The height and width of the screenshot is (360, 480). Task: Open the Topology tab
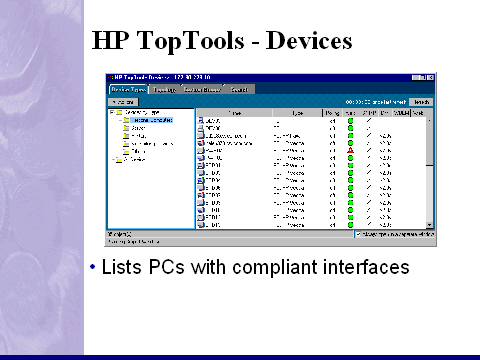pos(165,90)
